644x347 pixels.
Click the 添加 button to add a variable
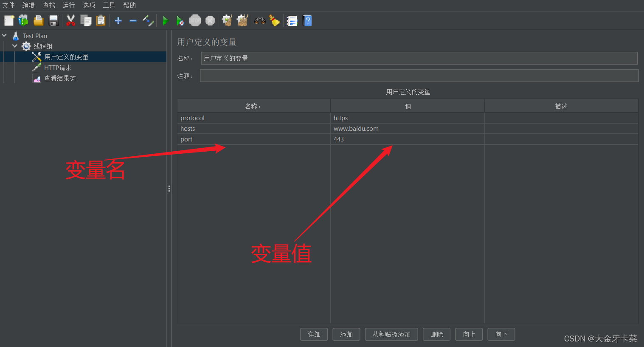point(346,334)
